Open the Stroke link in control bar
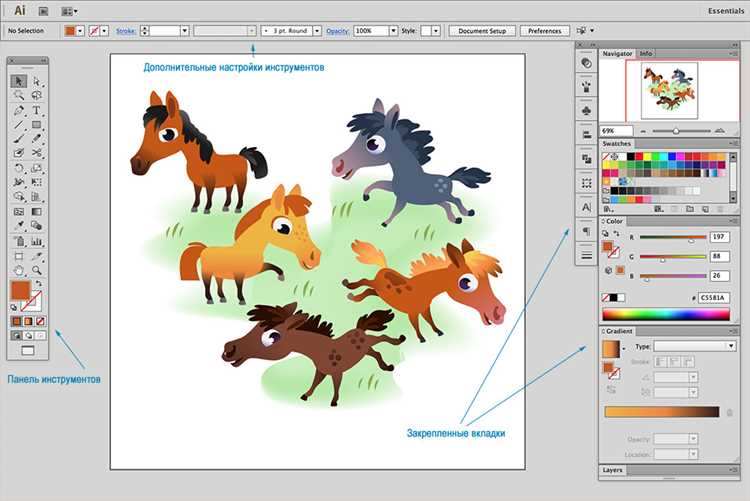The width and height of the screenshot is (750, 501). [x=126, y=31]
